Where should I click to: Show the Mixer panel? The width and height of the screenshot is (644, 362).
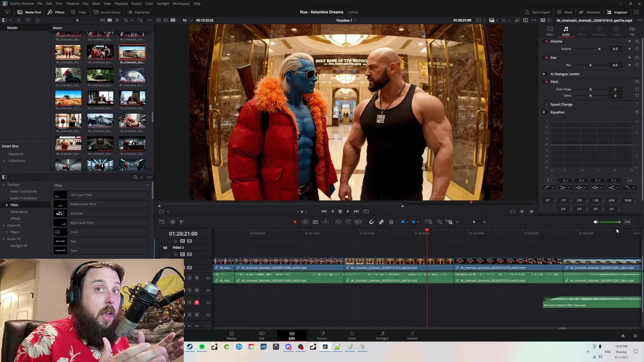565,12
